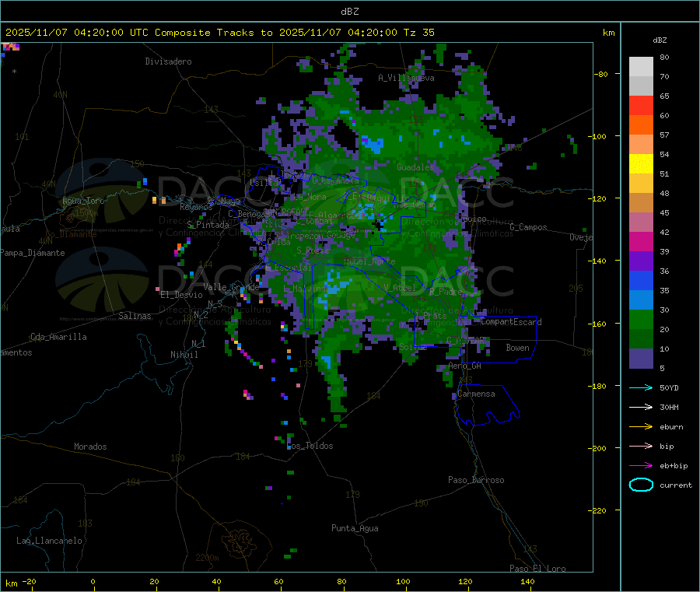Click the 54 dBZ yellow dotted swatch

pyautogui.click(x=641, y=164)
